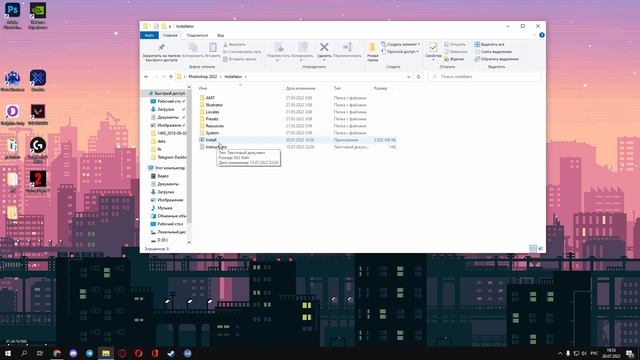This screenshot has width=640, height=360.
Task: Click the Delete (Удалить) X icon
Action: pyautogui.click(x=324, y=47)
